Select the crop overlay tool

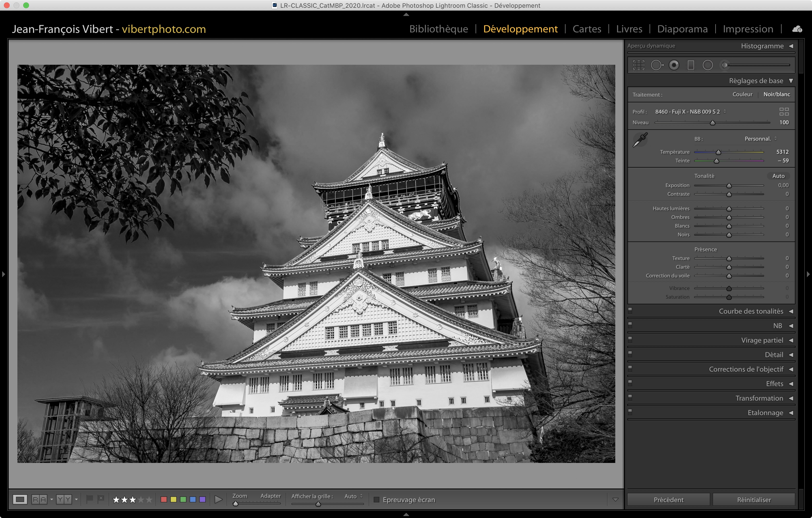(x=638, y=65)
